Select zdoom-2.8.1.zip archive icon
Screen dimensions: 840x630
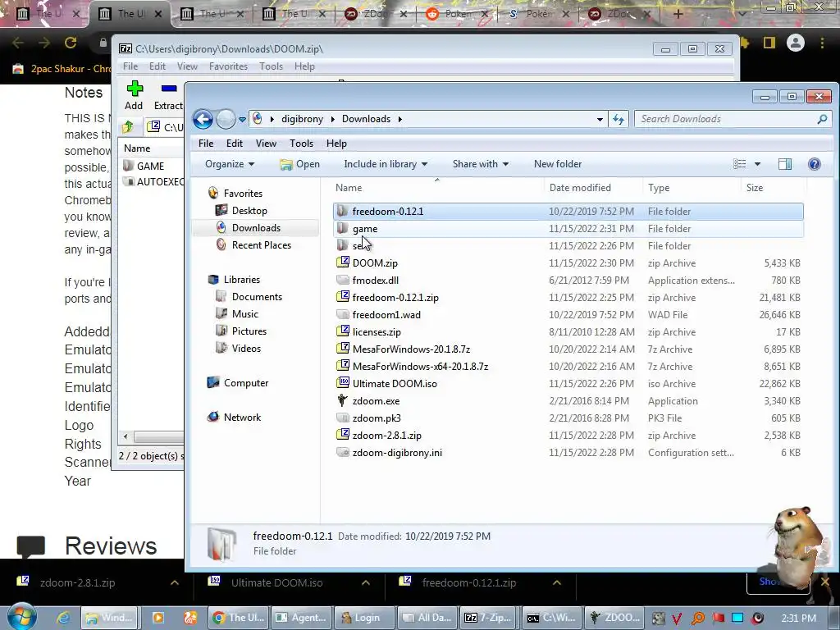[342, 436]
